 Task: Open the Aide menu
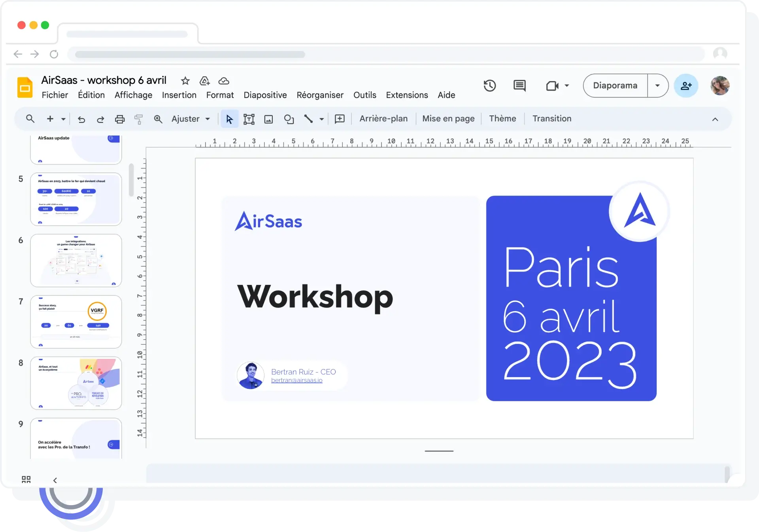pos(446,95)
